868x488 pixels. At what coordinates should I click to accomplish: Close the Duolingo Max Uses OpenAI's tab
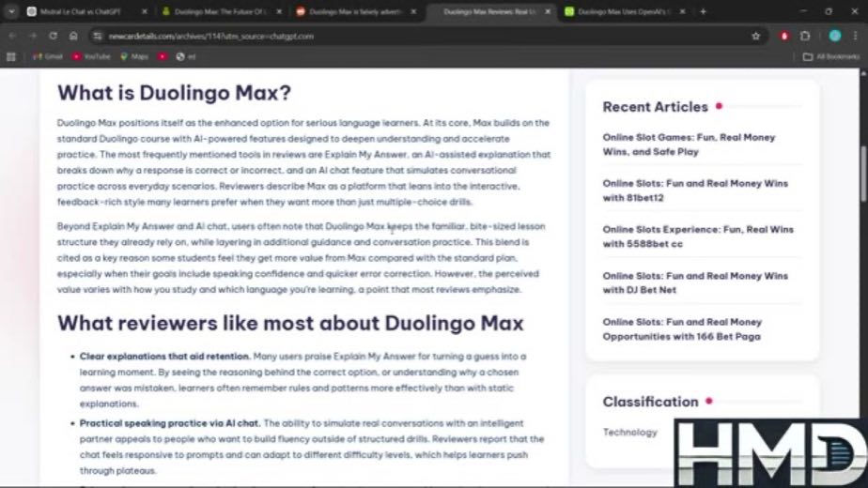[x=683, y=11]
